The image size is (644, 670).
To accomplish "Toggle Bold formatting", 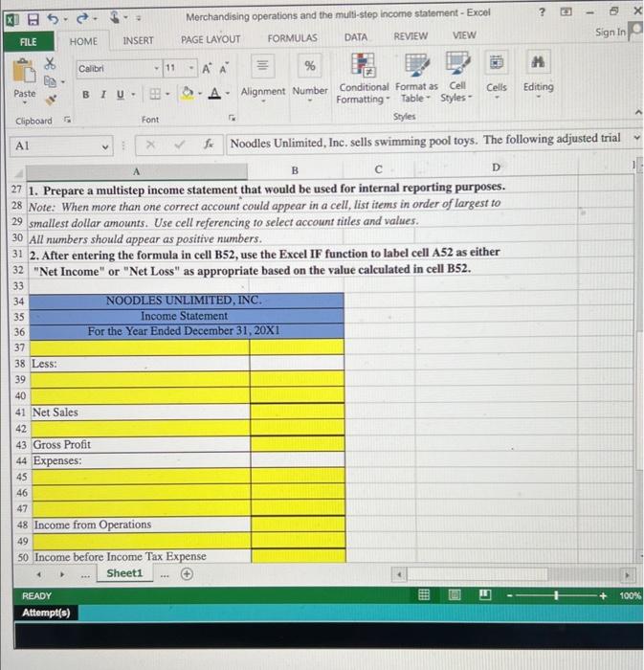I will pos(86,95).
